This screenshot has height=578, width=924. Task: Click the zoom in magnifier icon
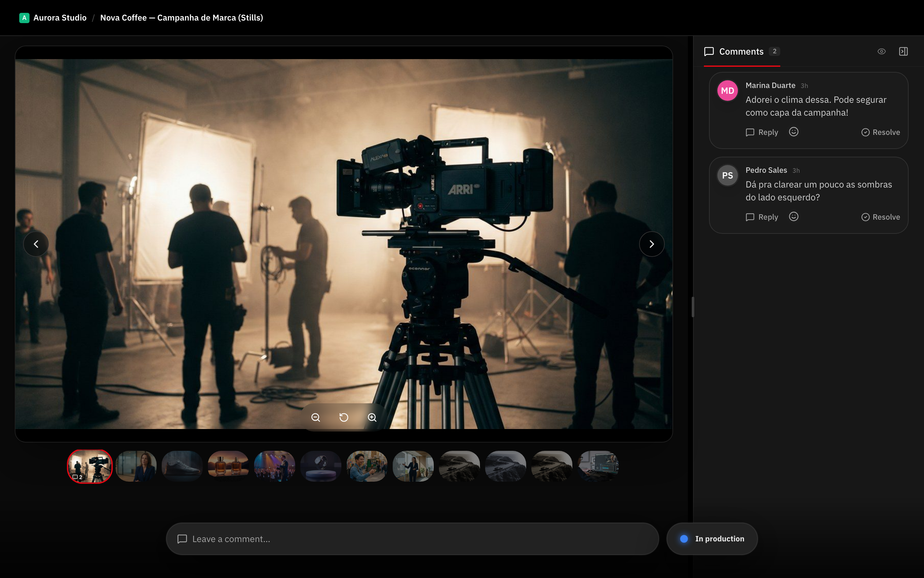372,417
